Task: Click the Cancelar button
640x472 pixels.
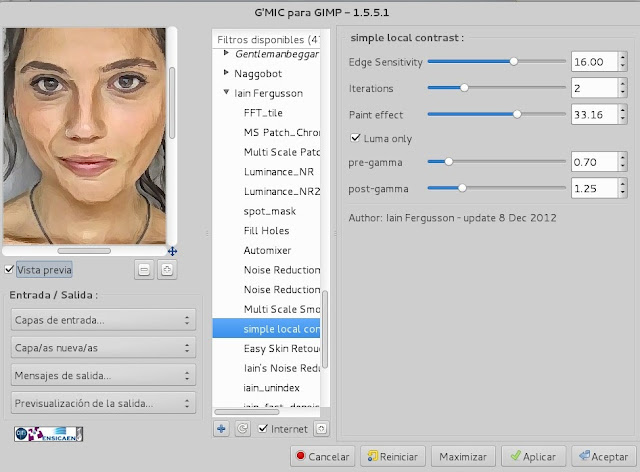Action: (x=322, y=457)
